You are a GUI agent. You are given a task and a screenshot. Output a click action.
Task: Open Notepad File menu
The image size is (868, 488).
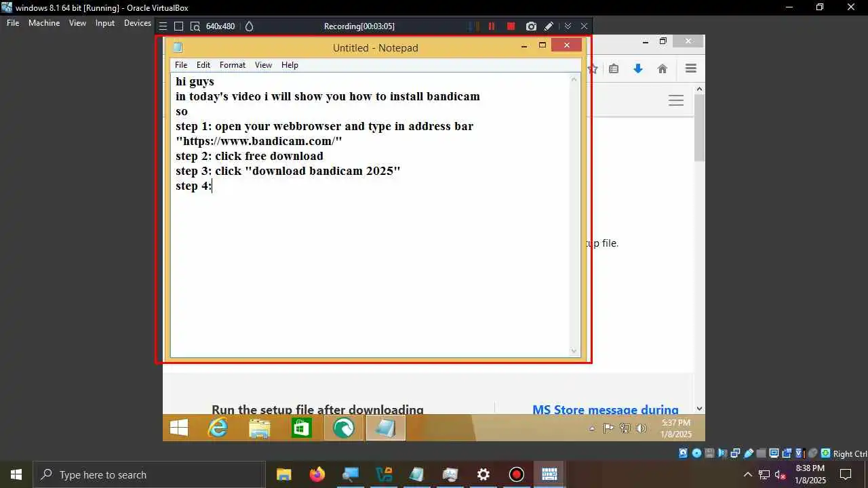181,65
